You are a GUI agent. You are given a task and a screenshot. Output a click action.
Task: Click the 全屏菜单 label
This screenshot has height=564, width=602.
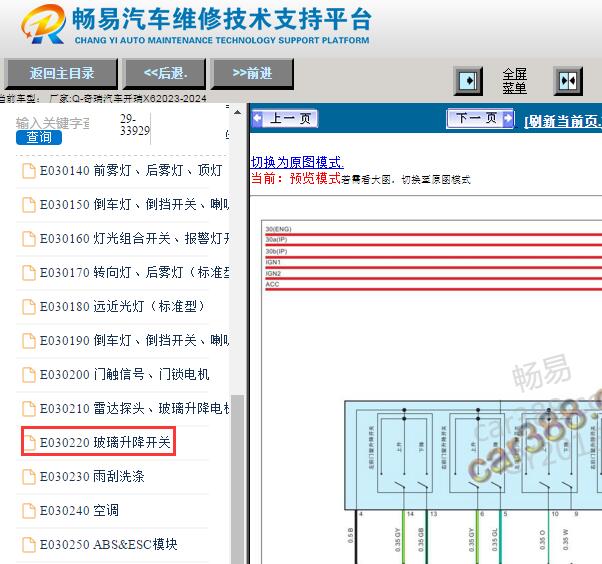click(514, 81)
